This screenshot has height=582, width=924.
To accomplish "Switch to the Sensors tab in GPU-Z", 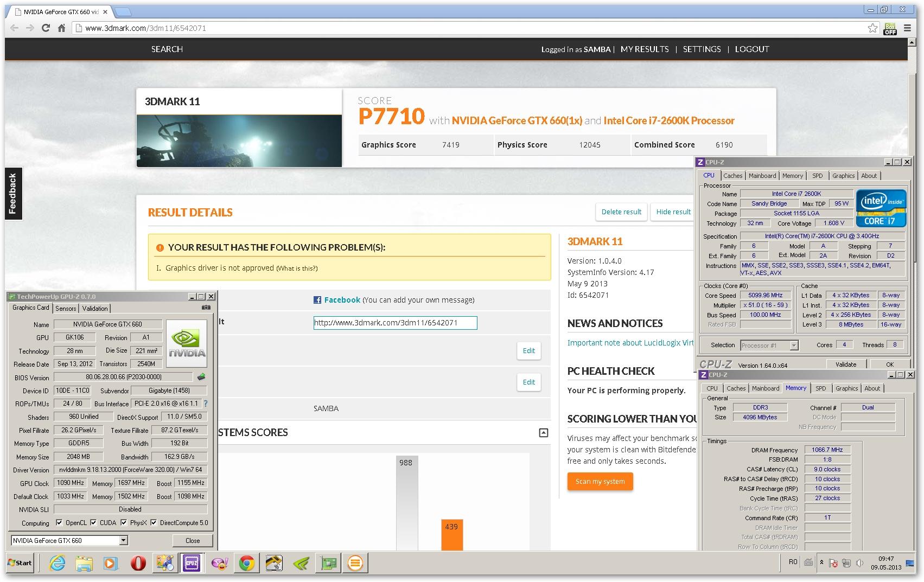I will pyautogui.click(x=66, y=308).
